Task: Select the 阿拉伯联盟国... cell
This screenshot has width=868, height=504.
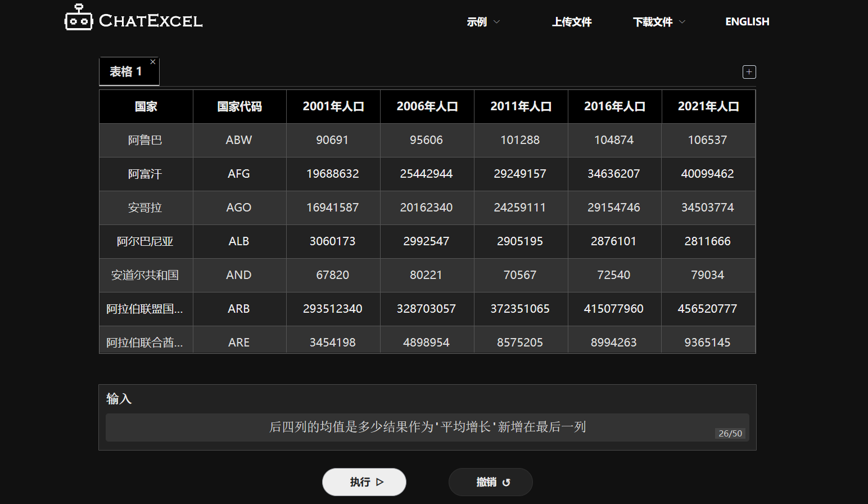Action: (x=145, y=309)
